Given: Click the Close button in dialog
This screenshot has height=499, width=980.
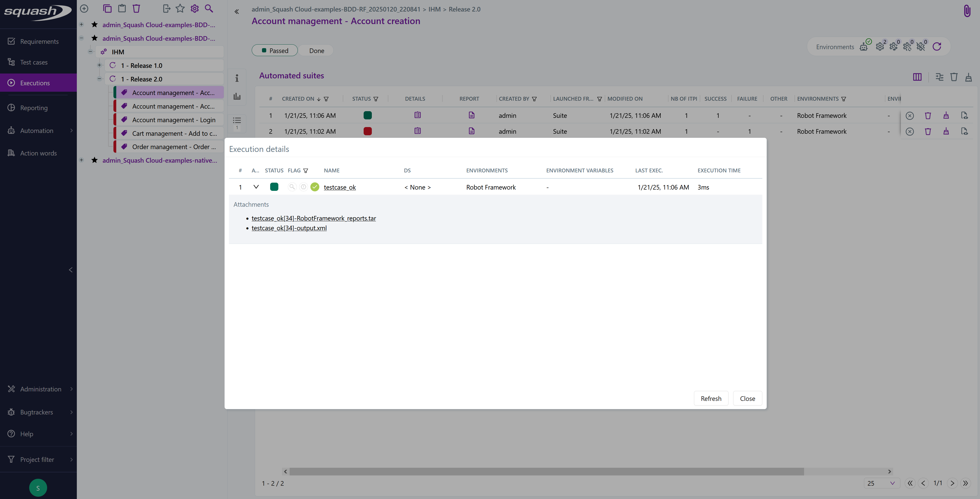Looking at the screenshot, I should 747,398.
